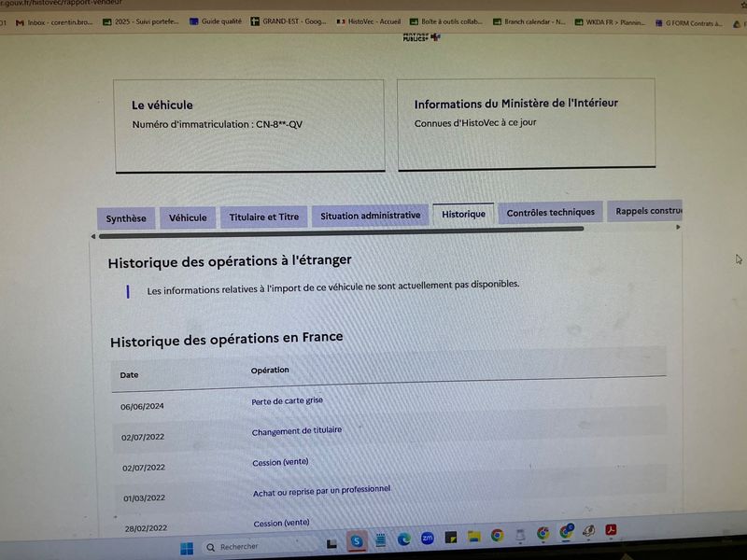Click the Informations du Ministère de l'Intérieur card
The image size is (747, 560).
click(x=526, y=124)
